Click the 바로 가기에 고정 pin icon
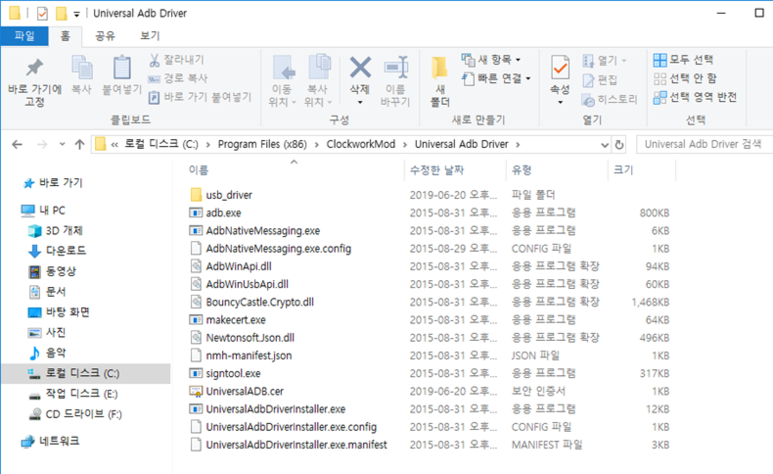The width and height of the screenshot is (773, 474). pos(35,68)
